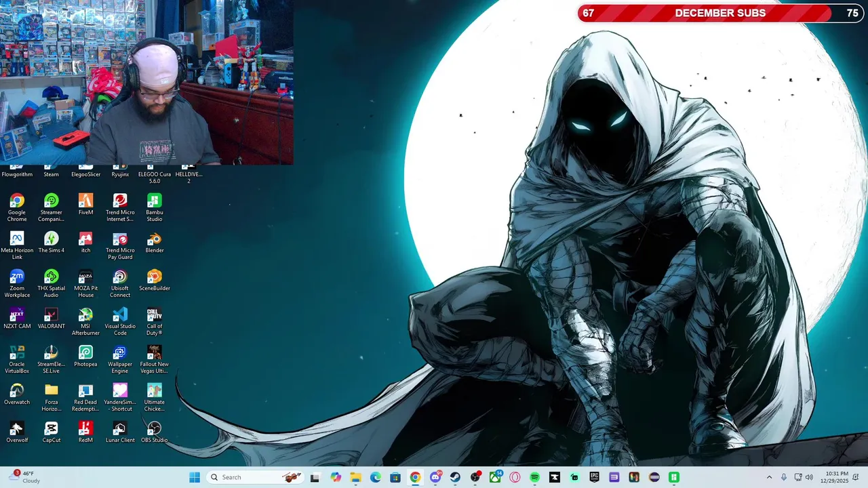
Task: Launch StreamElements SE.Live shortcut
Action: point(51,359)
